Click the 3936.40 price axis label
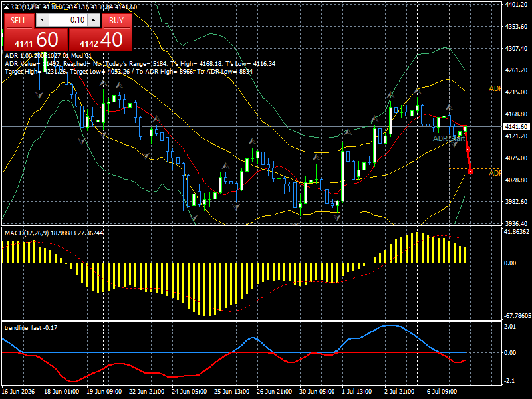This screenshot has height=399, width=532. coord(516,224)
